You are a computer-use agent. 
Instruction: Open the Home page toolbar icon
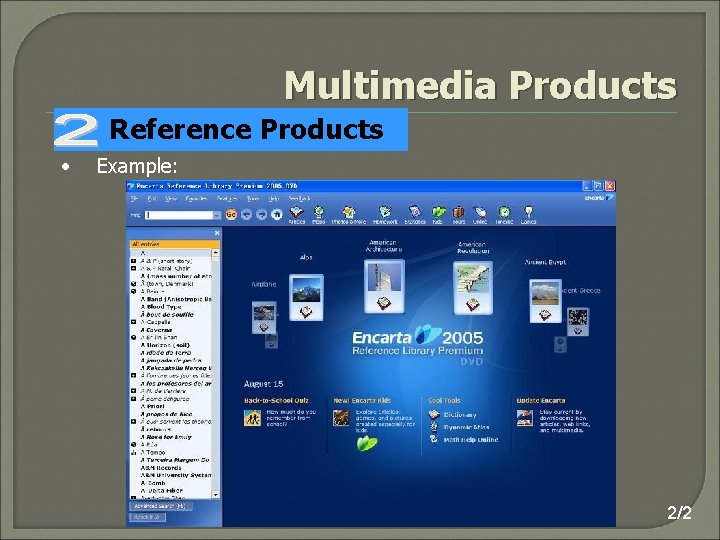point(276,214)
